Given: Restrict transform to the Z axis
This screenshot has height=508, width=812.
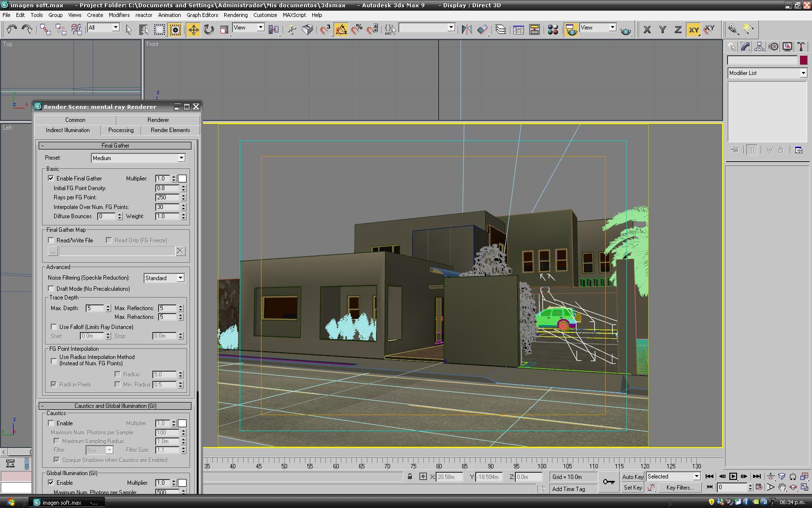Looking at the screenshot, I should click(x=678, y=30).
